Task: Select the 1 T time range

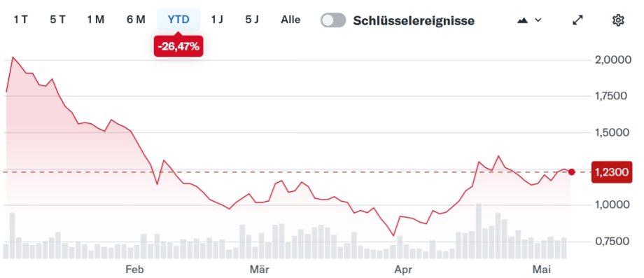Action: (x=20, y=20)
